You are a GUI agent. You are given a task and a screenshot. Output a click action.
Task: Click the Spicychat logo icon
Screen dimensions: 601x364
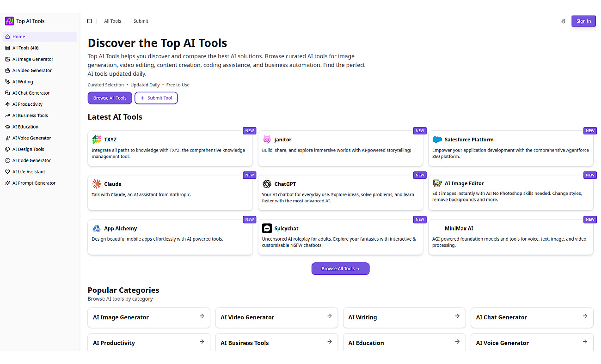pyautogui.click(x=267, y=228)
